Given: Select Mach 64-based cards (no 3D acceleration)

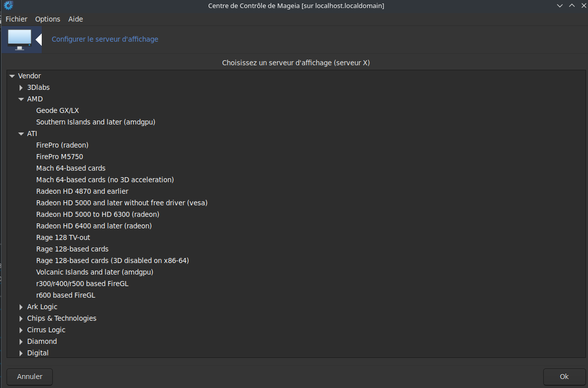Looking at the screenshot, I should [105, 180].
